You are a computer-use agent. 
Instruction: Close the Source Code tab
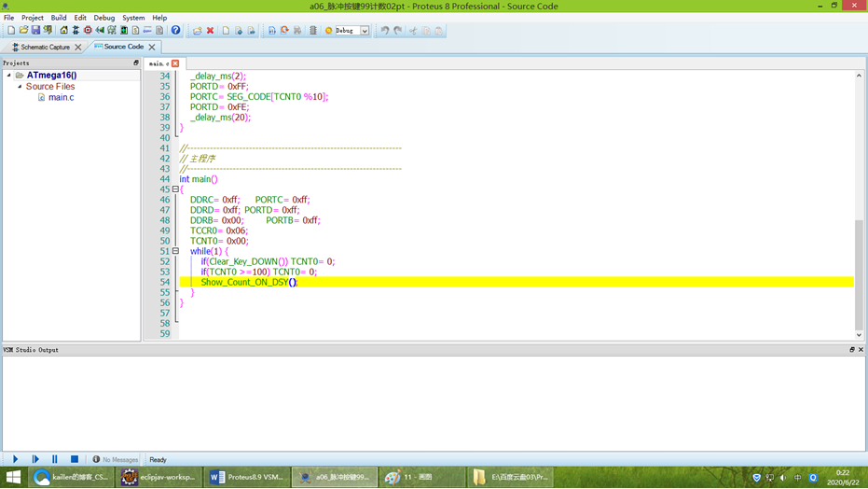pyautogui.click(x=152, y=47)
